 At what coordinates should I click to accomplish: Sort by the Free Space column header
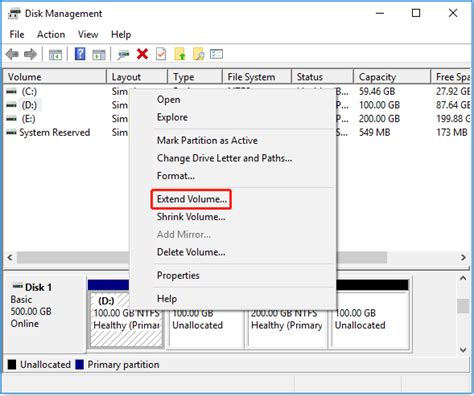(451, 77)
